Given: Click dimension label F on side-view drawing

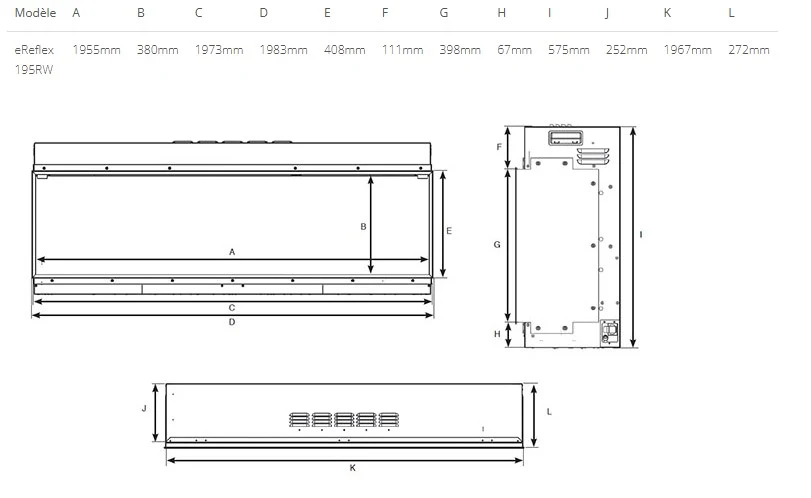Looking at the screenshot, I should [499, 147].
